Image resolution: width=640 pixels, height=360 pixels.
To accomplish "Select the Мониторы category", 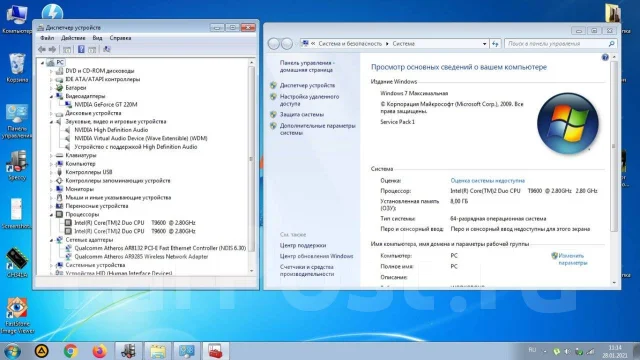I will coord(80,189).
